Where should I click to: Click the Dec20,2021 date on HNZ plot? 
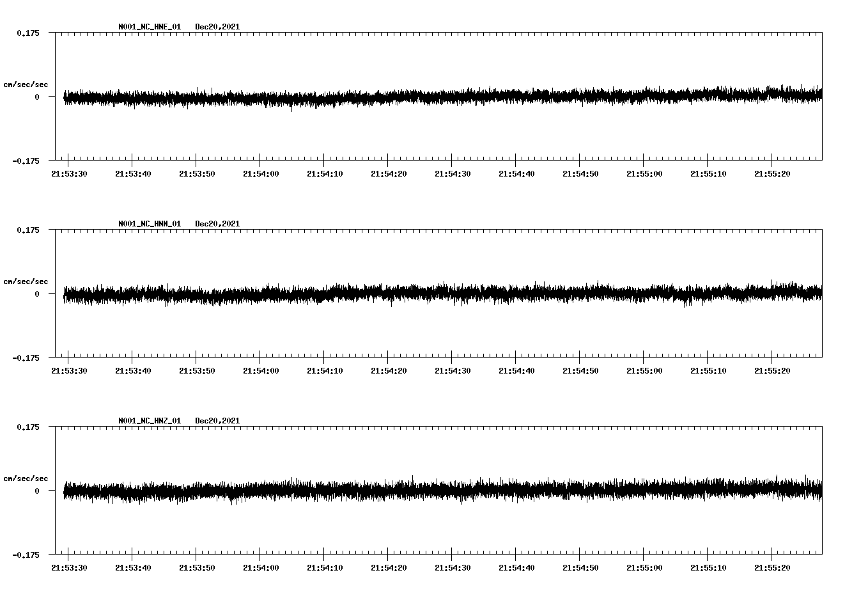point(217,421)
